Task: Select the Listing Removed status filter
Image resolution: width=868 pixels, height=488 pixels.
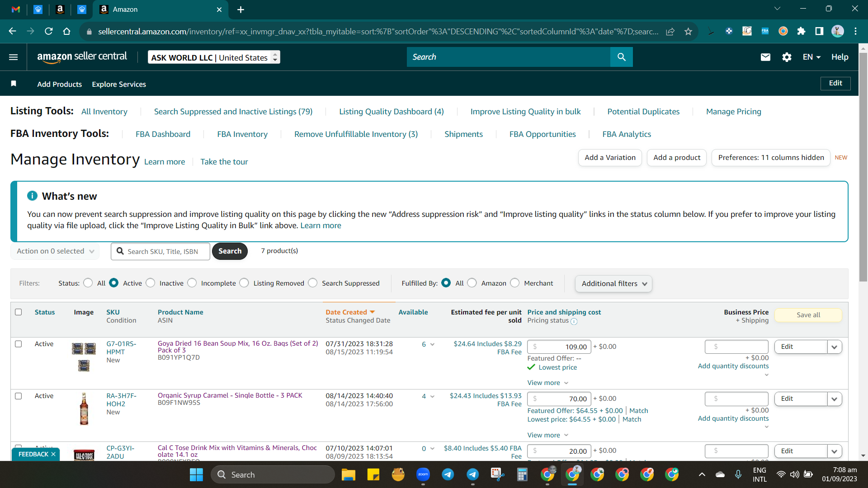Action: 244,283
